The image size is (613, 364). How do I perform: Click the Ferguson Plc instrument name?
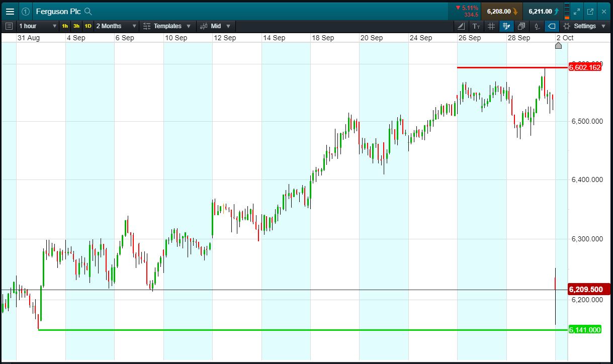click(x=58, y=11)
